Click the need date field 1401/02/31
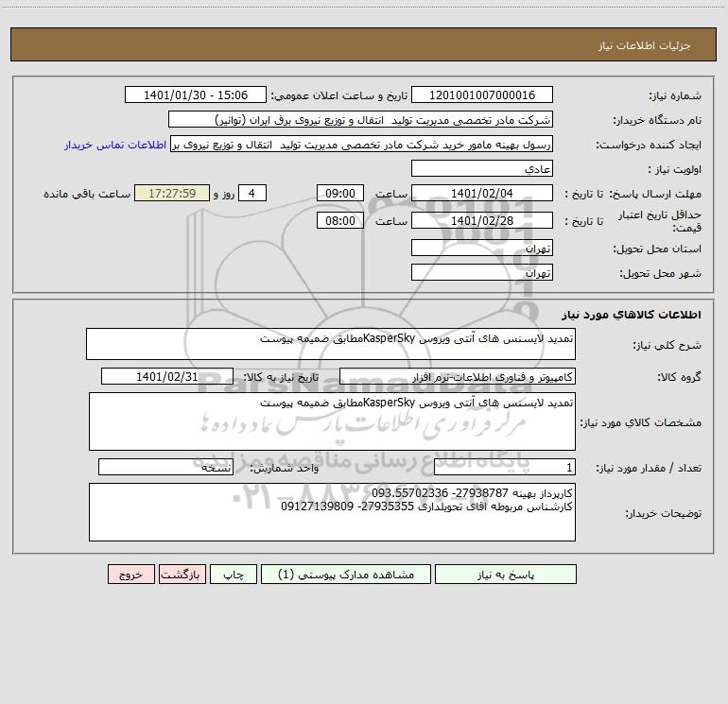 point(167,376)
